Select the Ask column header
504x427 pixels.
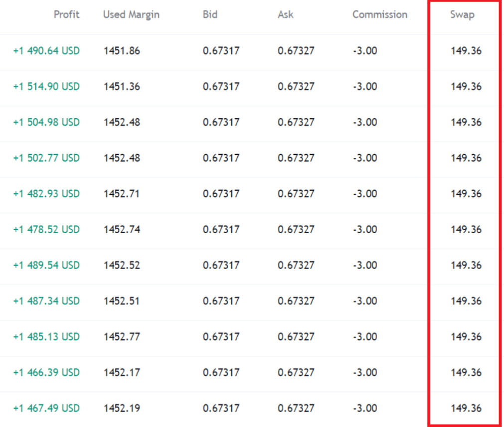[x=286, y=14]
